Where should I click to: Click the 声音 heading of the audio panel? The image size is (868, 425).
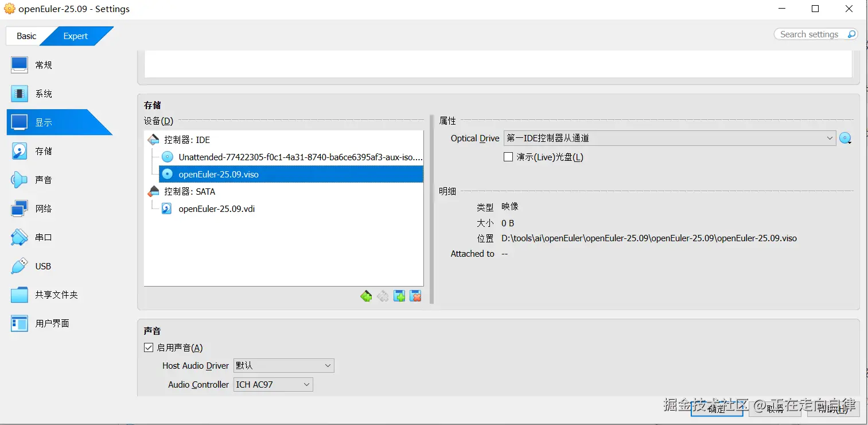click(x=152, y=331)
